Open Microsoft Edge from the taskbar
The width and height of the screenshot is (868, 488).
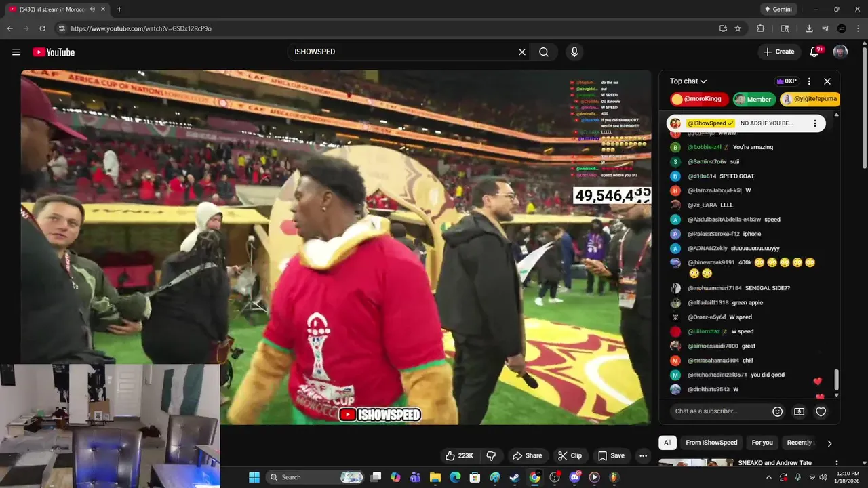coord(455,477)
